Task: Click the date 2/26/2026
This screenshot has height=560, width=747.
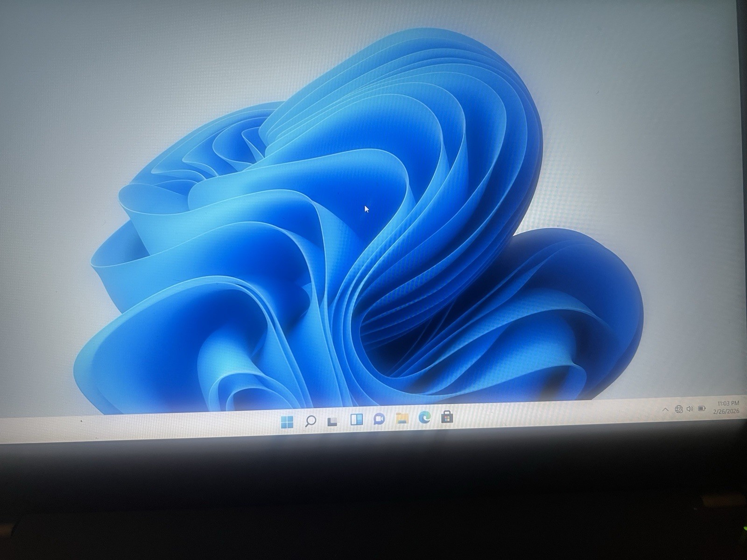Action: (727, 411)
